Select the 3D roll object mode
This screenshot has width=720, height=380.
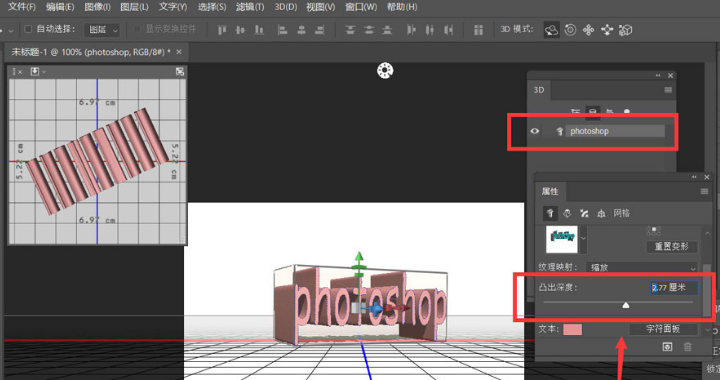coord(570,30)
